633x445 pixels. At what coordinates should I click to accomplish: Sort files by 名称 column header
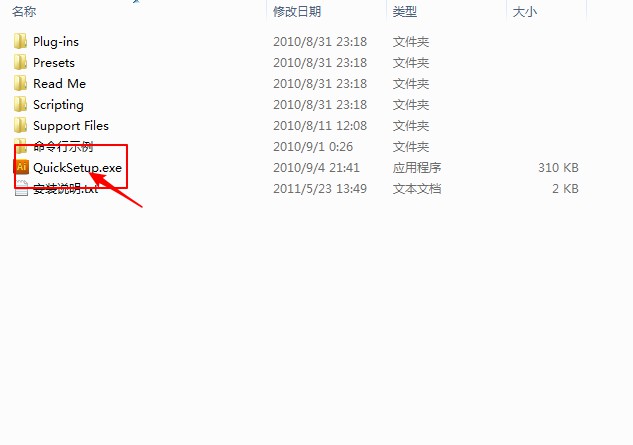pos(24,12)
